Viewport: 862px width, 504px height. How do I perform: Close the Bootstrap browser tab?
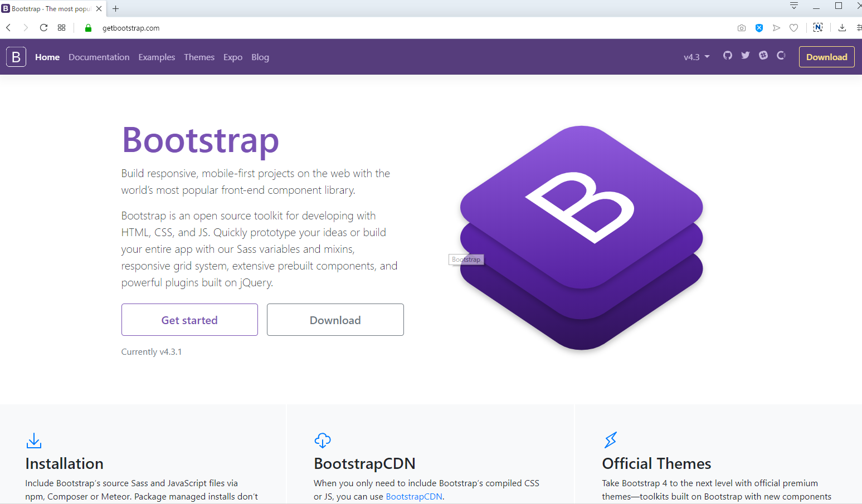click(99, 9)
